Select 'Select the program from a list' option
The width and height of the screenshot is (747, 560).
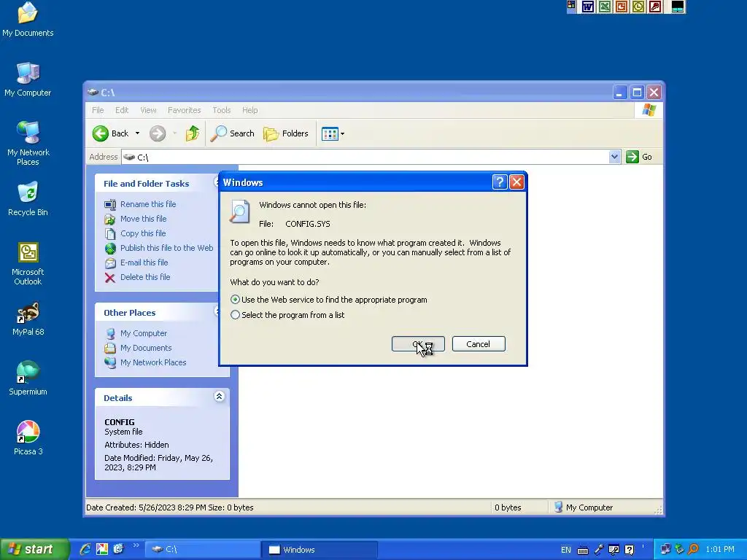coord(235,315)
